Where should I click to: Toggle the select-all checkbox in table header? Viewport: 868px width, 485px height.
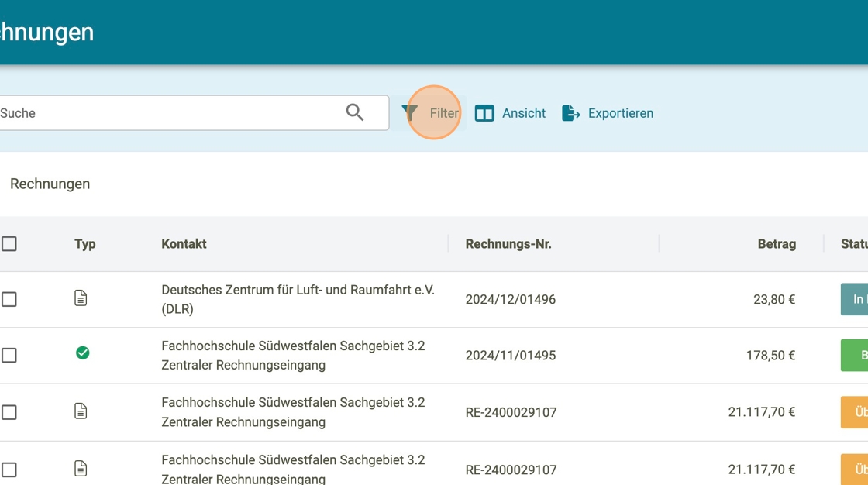coord(9,243)
